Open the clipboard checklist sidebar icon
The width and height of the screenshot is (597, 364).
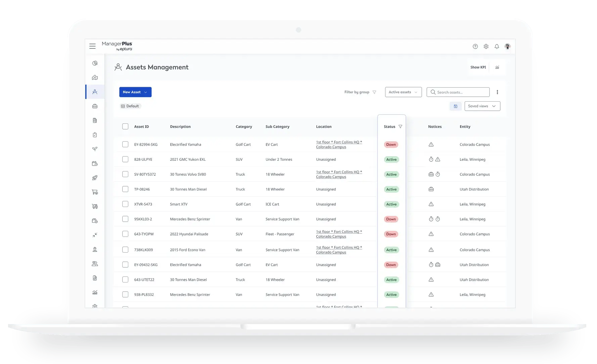tap(95, 135)
